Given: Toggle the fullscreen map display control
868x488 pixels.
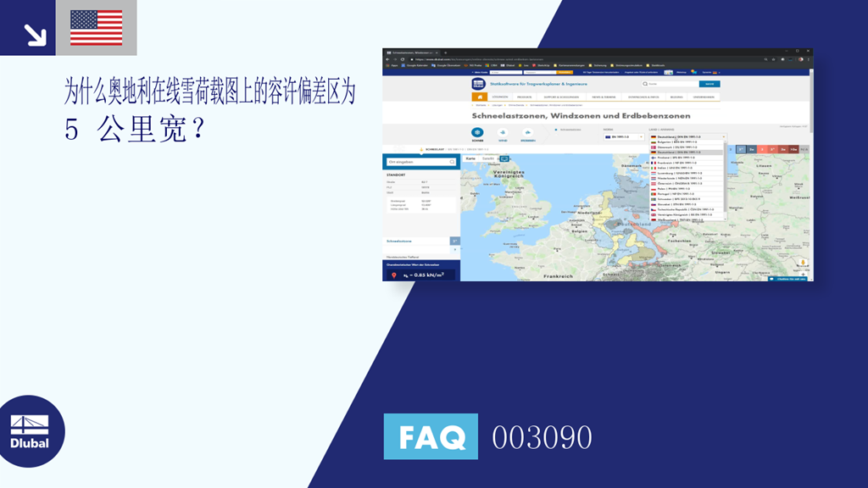Looking at the screenshot, I should coord(505,158).
